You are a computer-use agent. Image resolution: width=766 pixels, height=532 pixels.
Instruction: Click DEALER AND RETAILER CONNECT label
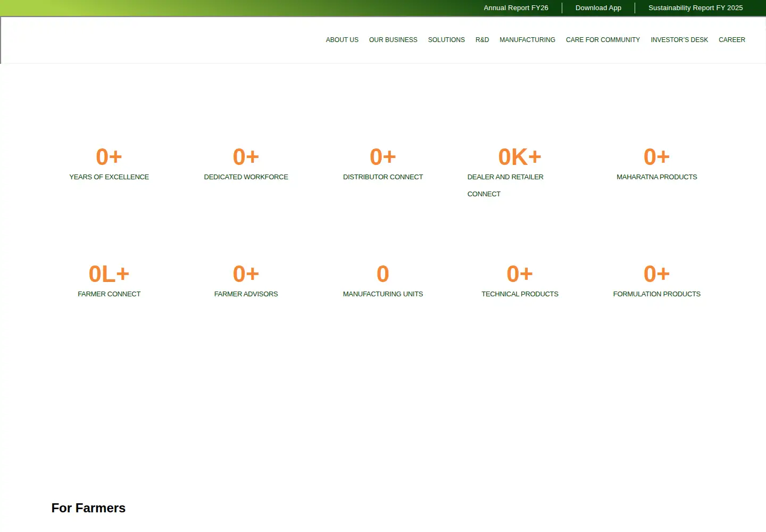(x=505, y=186)
